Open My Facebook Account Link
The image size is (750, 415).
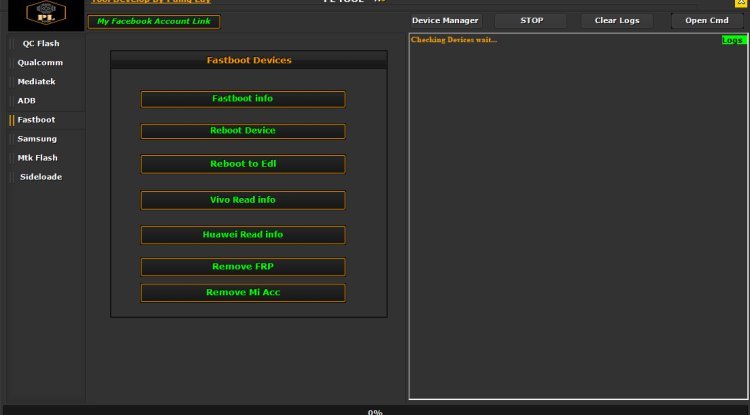tap(154, 22)
